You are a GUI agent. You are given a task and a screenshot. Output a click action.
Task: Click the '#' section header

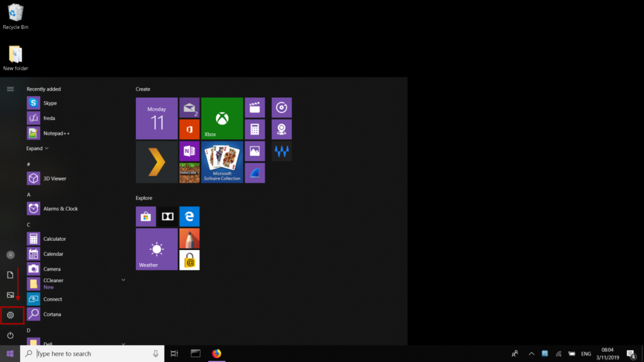(28, 164)
